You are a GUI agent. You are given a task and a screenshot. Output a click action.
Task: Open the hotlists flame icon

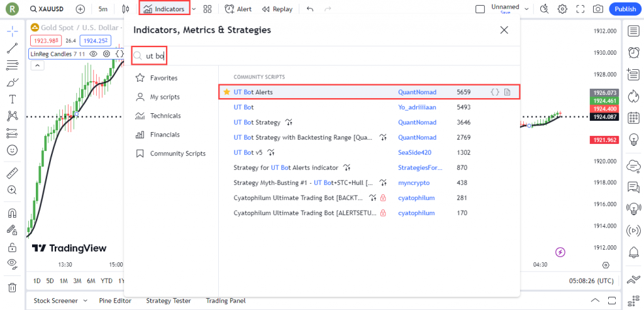[634, 96]
